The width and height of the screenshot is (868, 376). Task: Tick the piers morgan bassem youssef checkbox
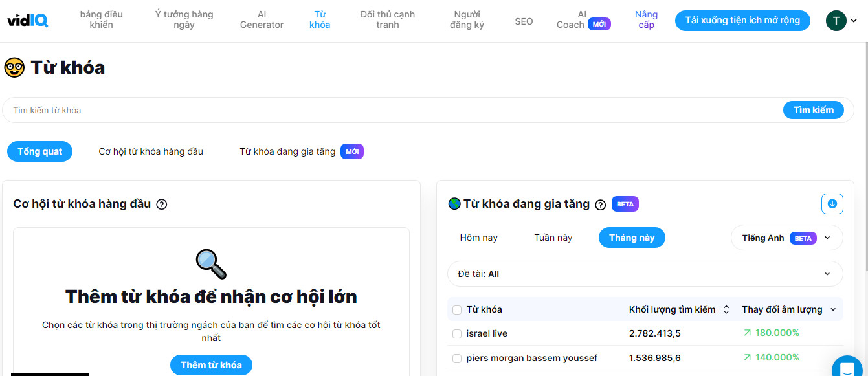click(x=457, y=359)
